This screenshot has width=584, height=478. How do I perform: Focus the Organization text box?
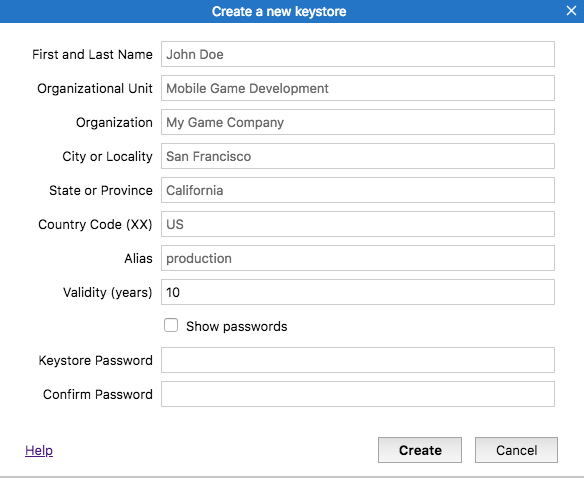tap(358, 122)
